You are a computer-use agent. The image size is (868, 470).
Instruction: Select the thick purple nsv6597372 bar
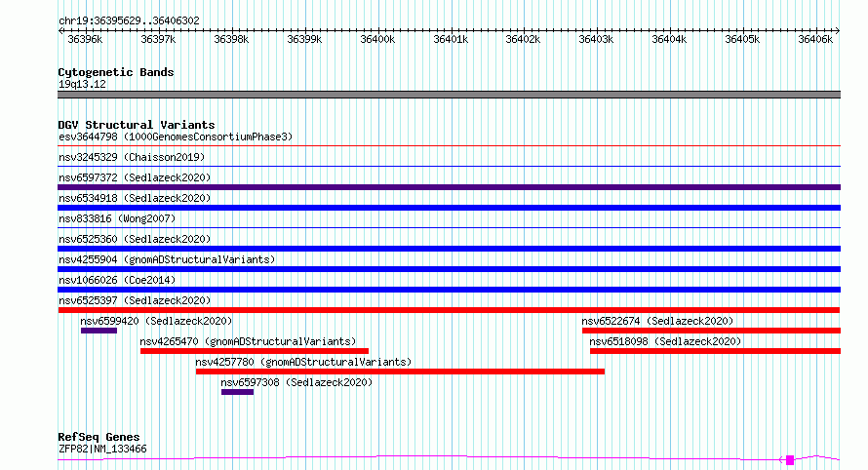[450, 187]
